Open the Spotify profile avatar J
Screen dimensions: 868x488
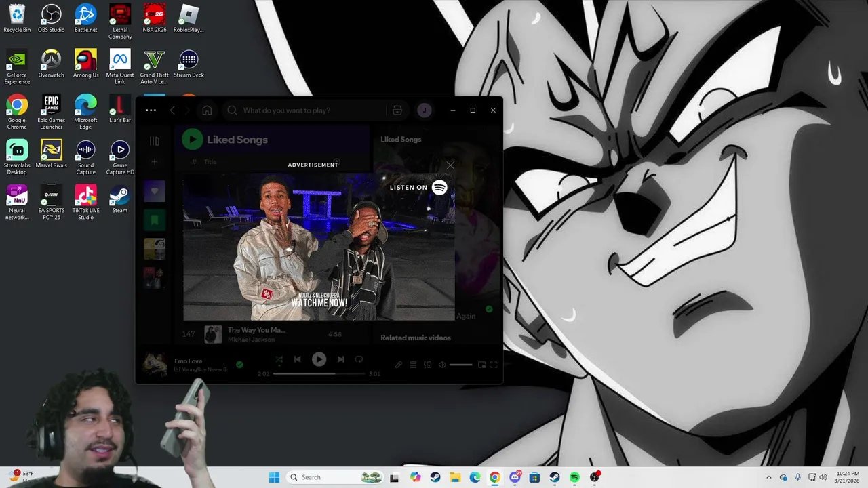(x=425, y=110)
